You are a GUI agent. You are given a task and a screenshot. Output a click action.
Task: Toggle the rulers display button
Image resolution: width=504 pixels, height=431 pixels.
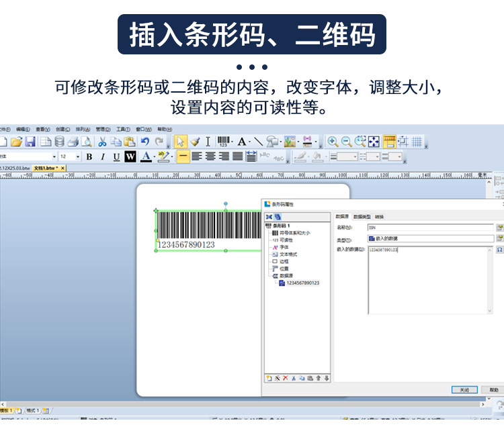coord(389,142)
